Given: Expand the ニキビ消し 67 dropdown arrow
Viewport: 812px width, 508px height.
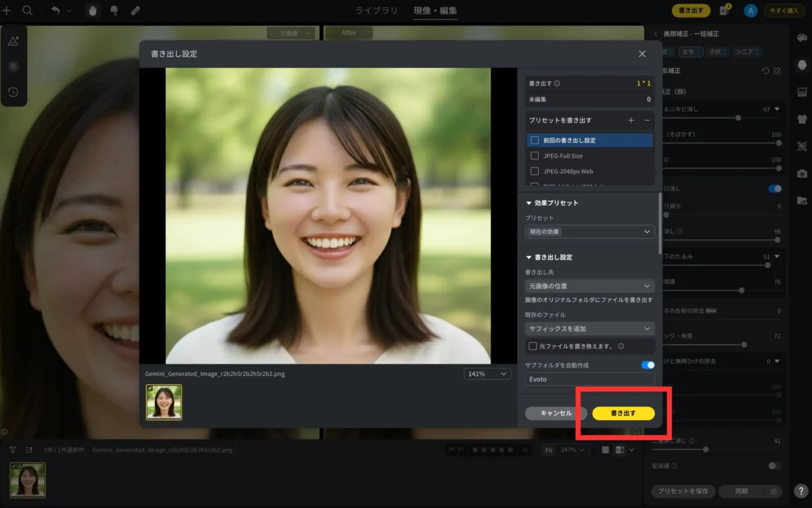Looking at the screenshot, I should pyautogui.click(x=777, y=109).
